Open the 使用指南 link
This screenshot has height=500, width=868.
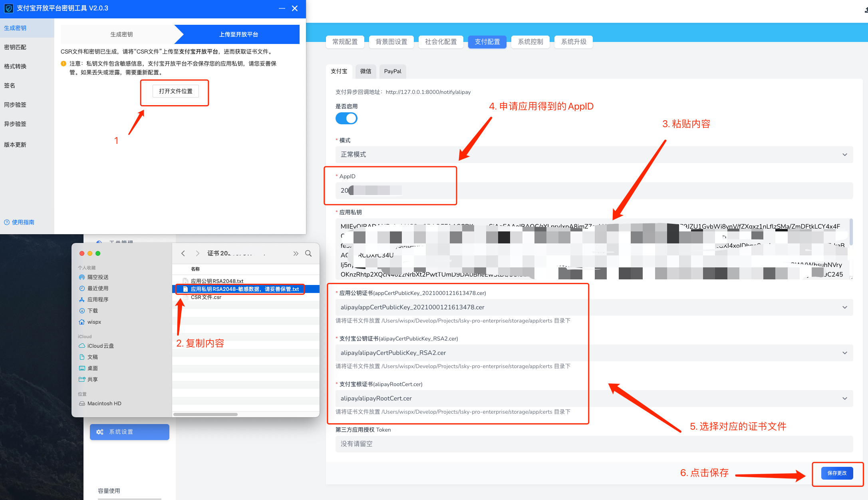(19, 222)
